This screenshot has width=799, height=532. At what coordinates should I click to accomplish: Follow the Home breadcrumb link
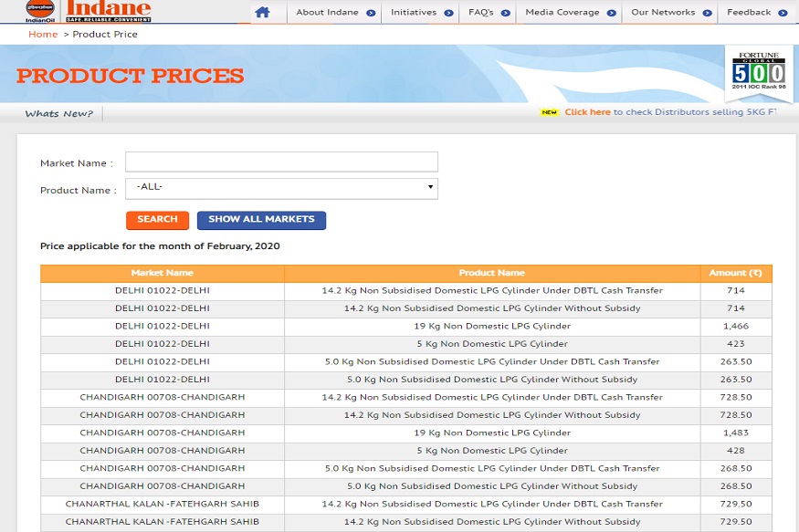(43, 34)
